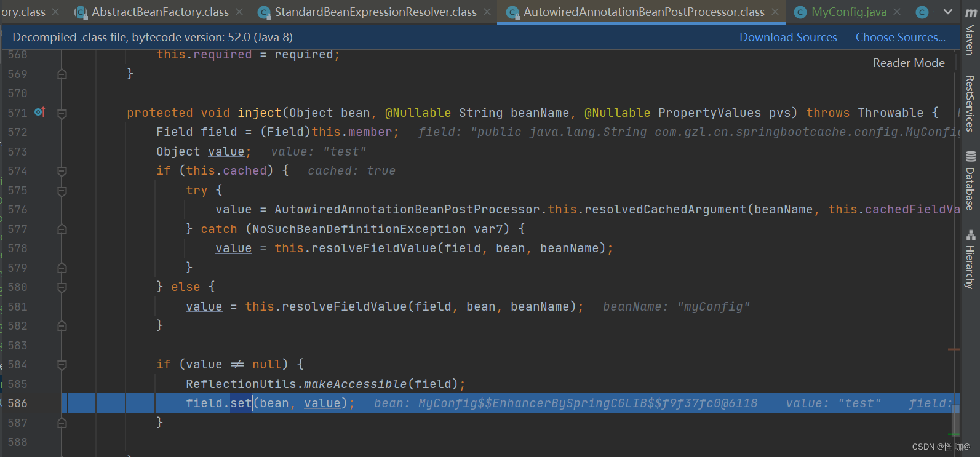The height and width of the screenshot is (457, 980).
Task: Click Choose Sources... link
Action: [x=901, y=37]
